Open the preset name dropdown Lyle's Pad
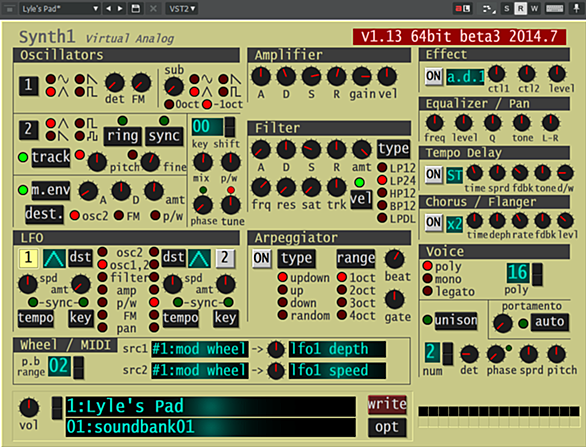 [x=60, y=9]
